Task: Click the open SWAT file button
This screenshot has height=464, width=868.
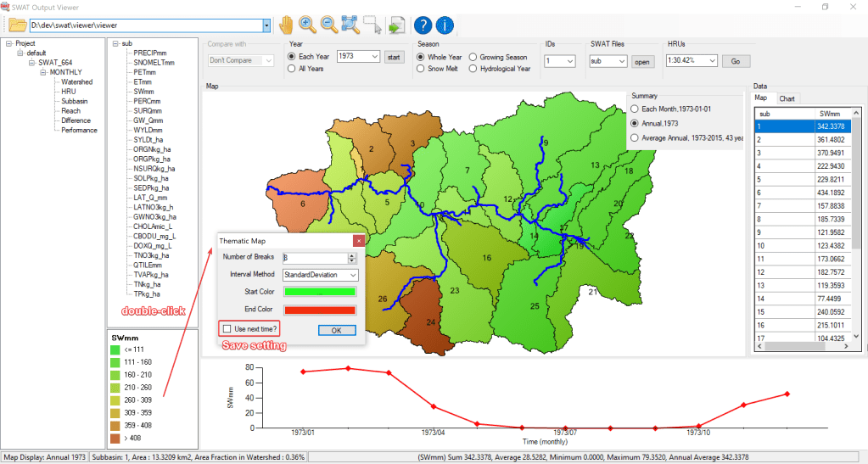Action: 642,61
